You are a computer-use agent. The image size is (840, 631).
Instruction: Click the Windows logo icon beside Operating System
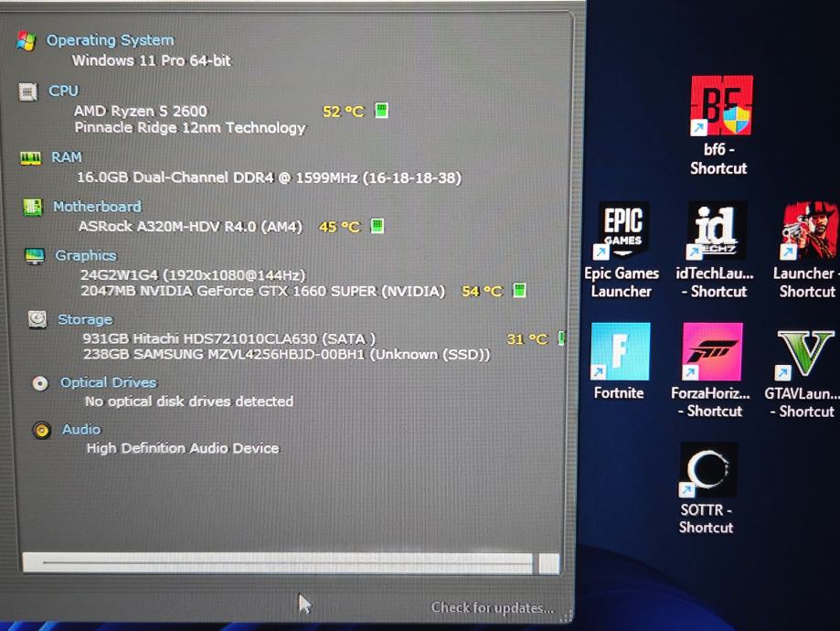[x=27, y=41]
